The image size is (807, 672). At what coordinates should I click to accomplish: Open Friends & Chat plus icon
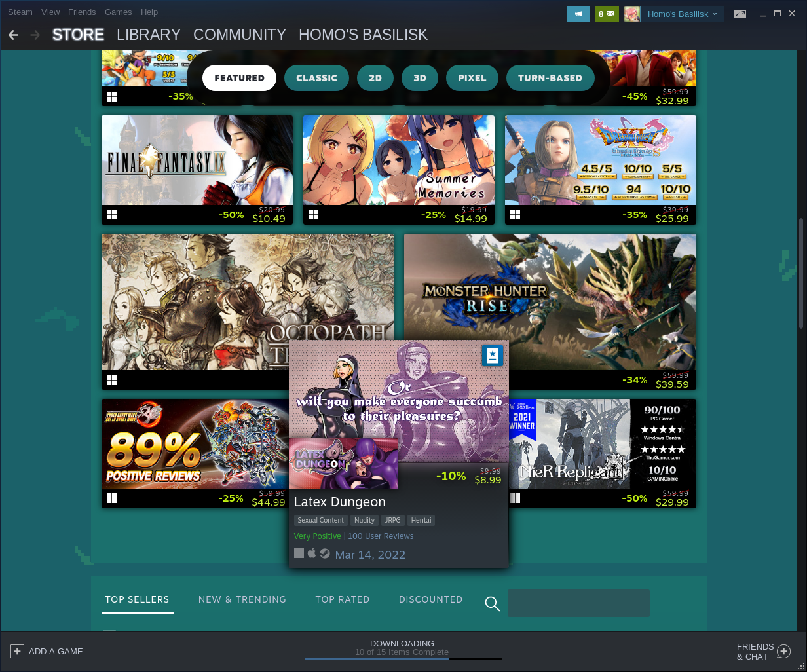(783, 651)
